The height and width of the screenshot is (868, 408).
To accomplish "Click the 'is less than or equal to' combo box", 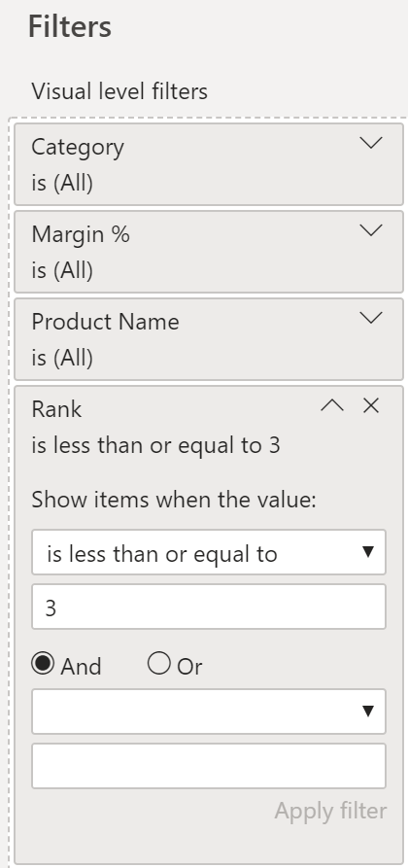I will coord(209,552).
